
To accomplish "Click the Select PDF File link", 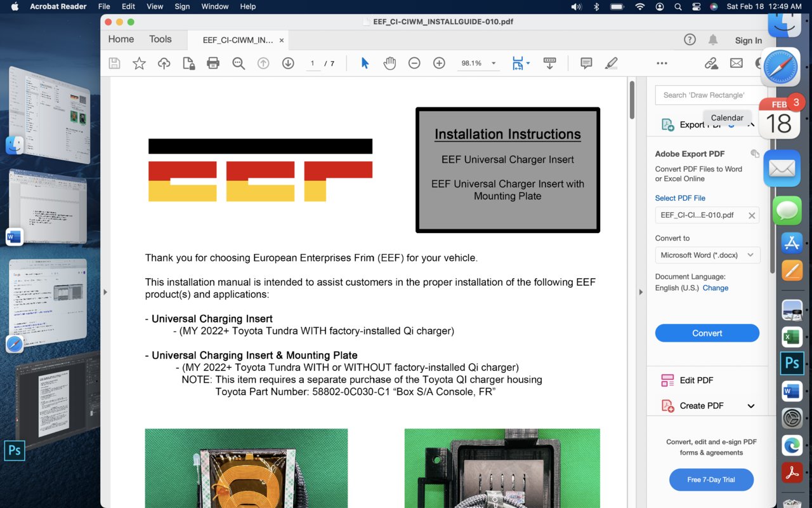I will [x=680, y=198].
